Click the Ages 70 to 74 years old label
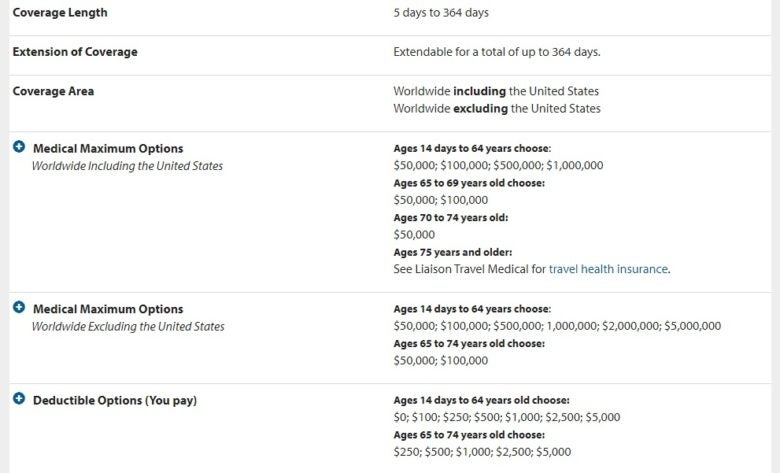This screenshot has width=780, height=473. pos(449,217)
